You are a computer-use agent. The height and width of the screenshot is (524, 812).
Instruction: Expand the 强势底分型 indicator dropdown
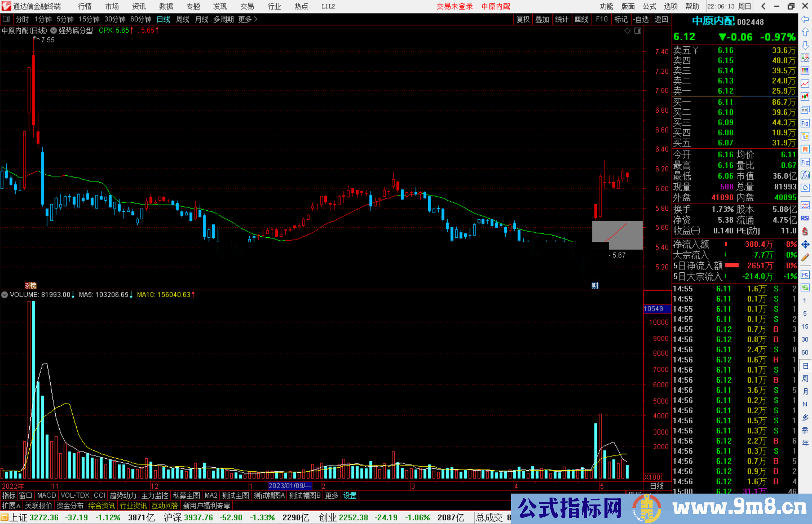pos(54,31)
